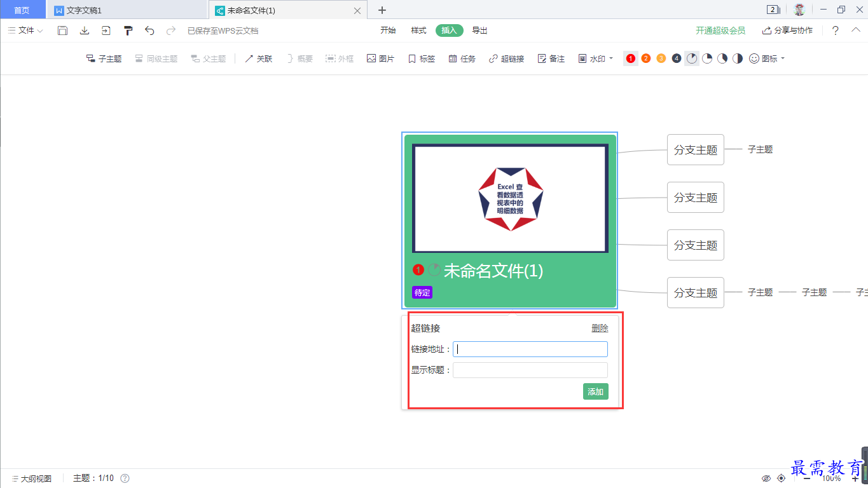
Task: Add an 外框 boundary frame
Action: pyautogui.click(x=340, y=58)
